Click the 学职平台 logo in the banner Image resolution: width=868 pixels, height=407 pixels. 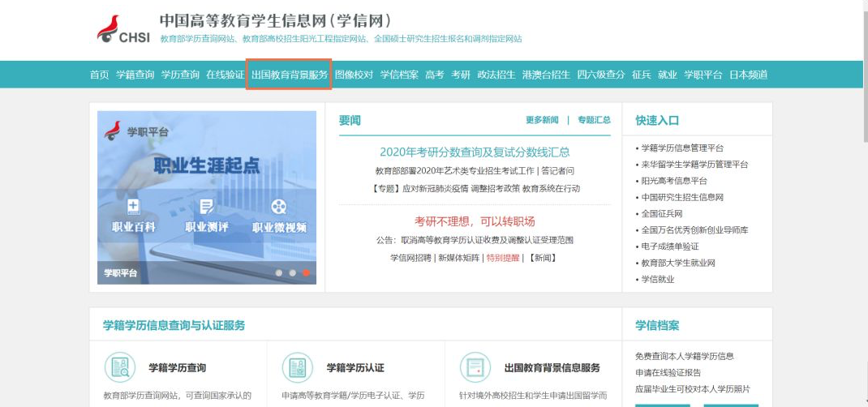[x=136, y=131]
